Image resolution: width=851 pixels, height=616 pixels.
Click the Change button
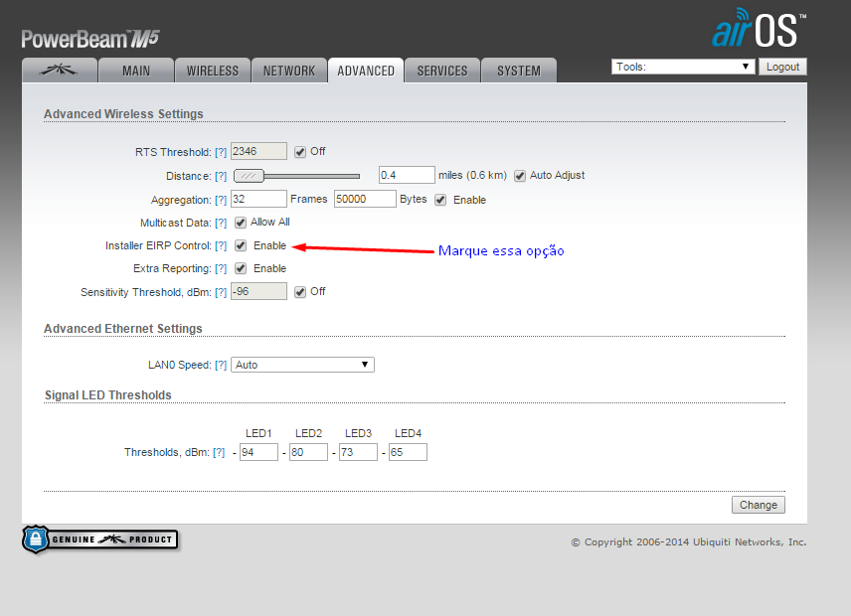[759, 505]
